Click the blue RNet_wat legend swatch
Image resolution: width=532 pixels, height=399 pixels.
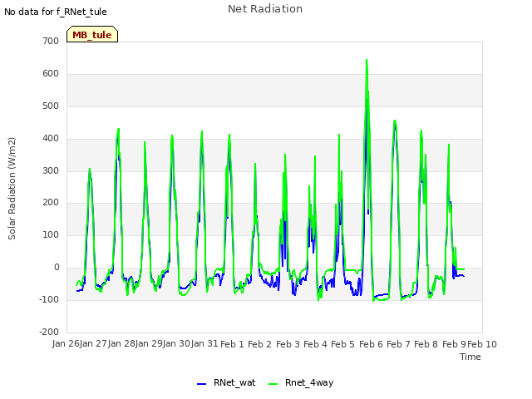click(x=201, y=384)
